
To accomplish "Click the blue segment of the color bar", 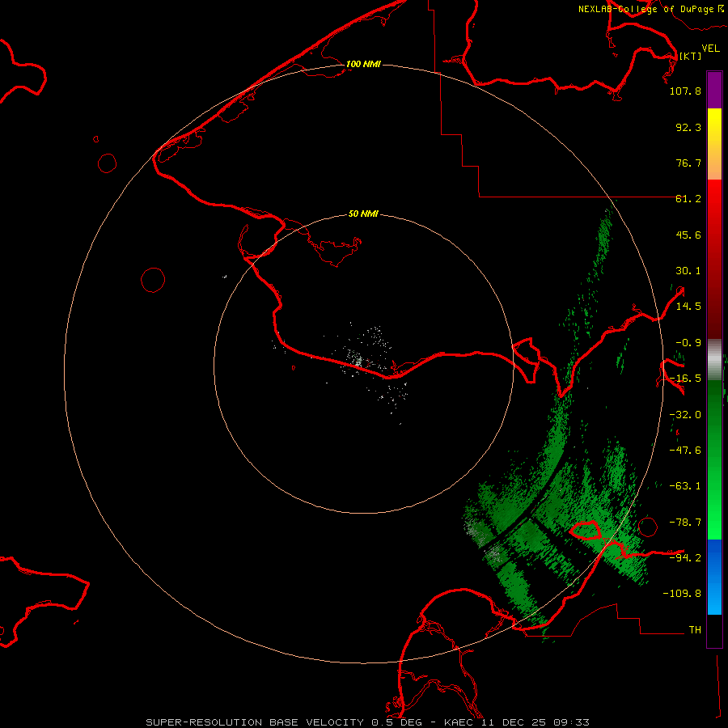I will (714, 577).
